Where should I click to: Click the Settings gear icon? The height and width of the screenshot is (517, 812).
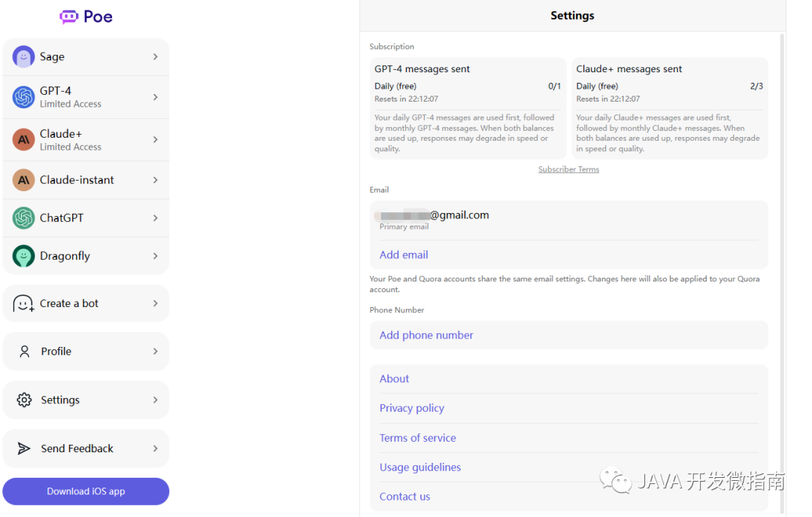tap(24, 400)
